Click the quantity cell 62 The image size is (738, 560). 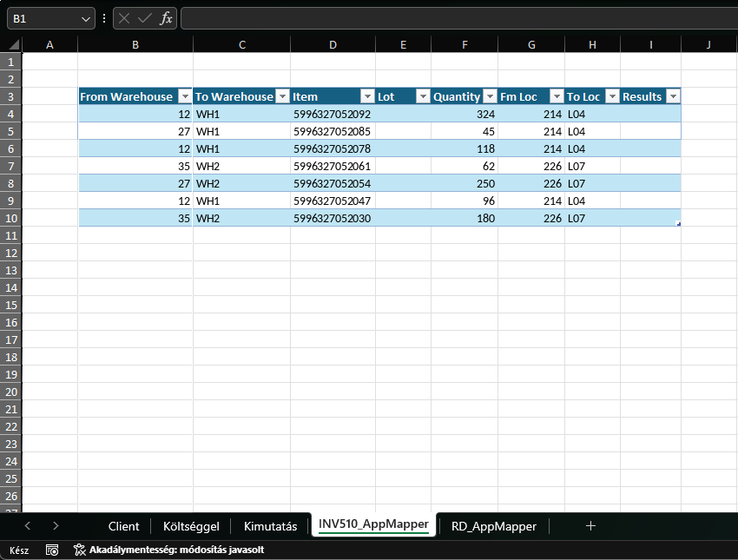point(465,166)
